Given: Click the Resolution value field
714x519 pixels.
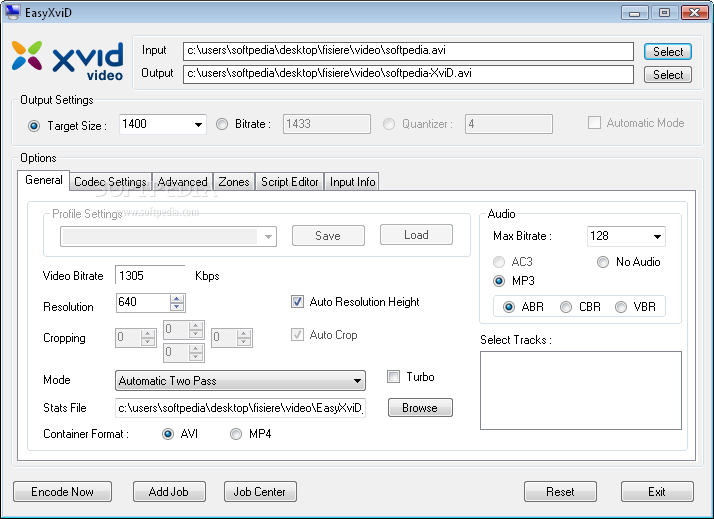Looking at the screenshot, I should click(143, 303).
